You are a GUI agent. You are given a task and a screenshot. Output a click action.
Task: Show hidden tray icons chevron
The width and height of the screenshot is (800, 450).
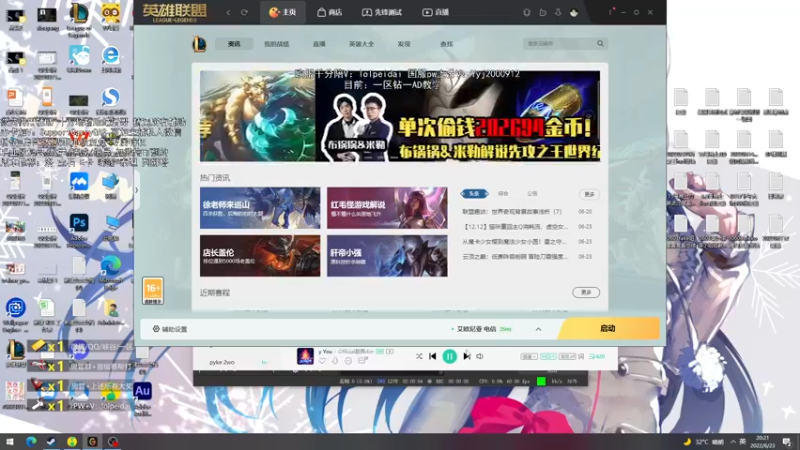click(733, 441)
